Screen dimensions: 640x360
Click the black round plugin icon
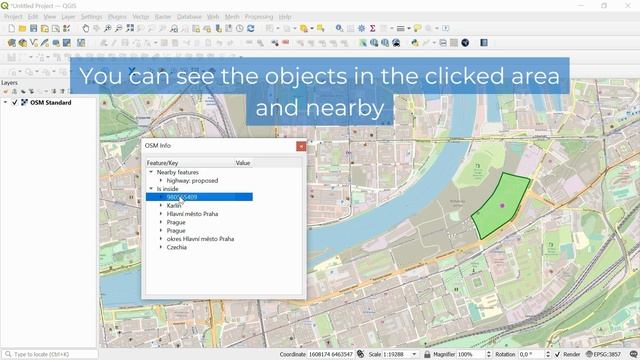click(x=465, y=43)
